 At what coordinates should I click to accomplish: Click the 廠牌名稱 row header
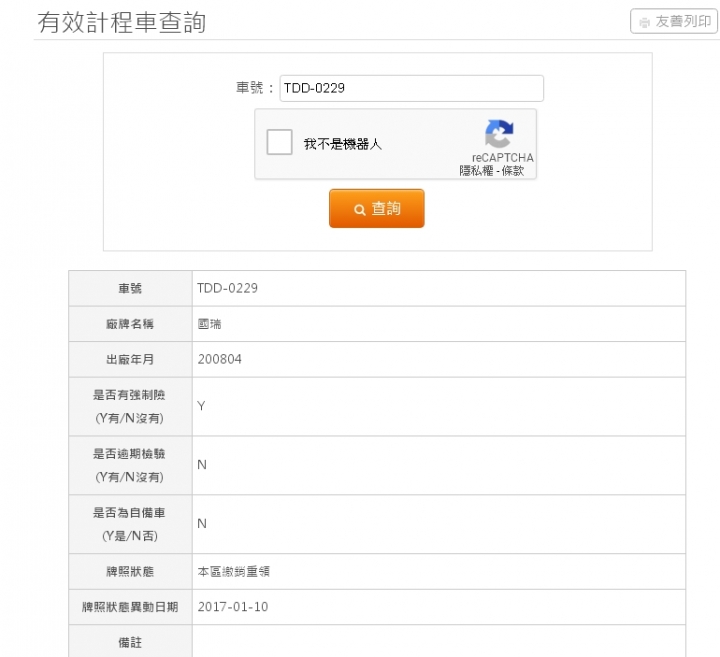click(x=130, y=324)
